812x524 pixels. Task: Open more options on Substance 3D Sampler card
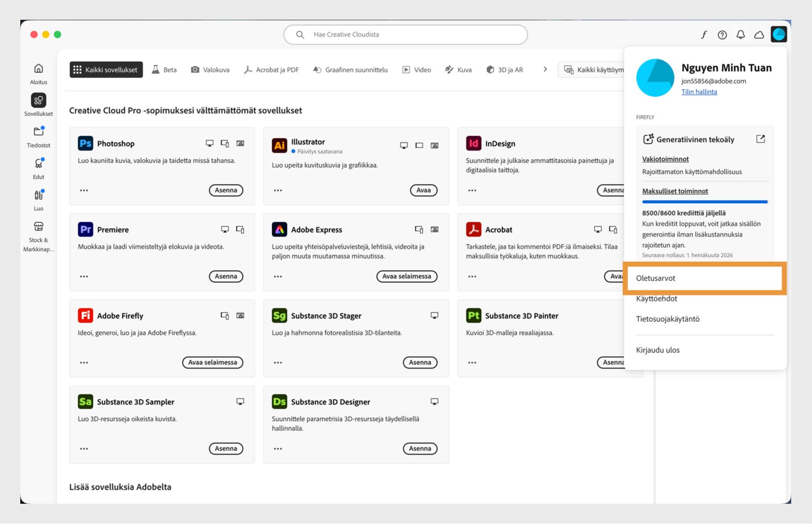click(84, 449)
